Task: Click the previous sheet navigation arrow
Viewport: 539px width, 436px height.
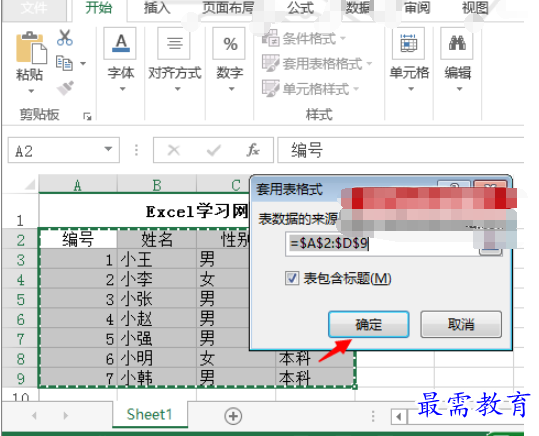Action: click(x=34, y=416)
